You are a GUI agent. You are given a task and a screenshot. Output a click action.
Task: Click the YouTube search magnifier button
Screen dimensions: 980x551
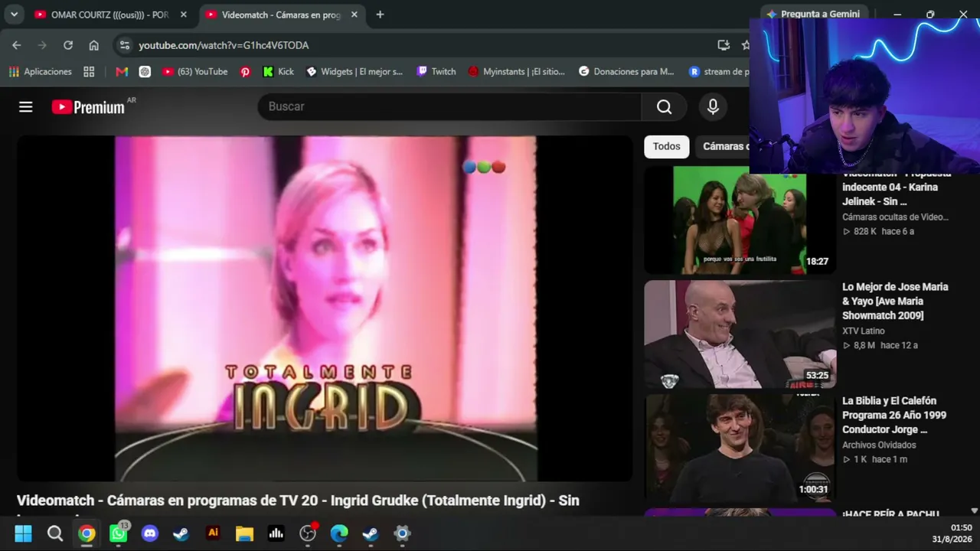665,106
